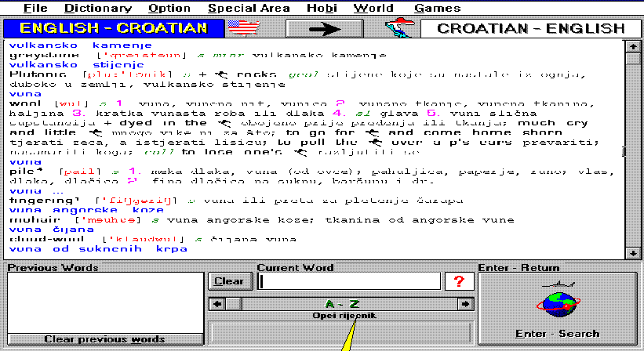Image resolution: width=644 pixels, height=351 pixels.
Task: Click the down arrow of the dictionary scrollbar
Action: point(632,252)
